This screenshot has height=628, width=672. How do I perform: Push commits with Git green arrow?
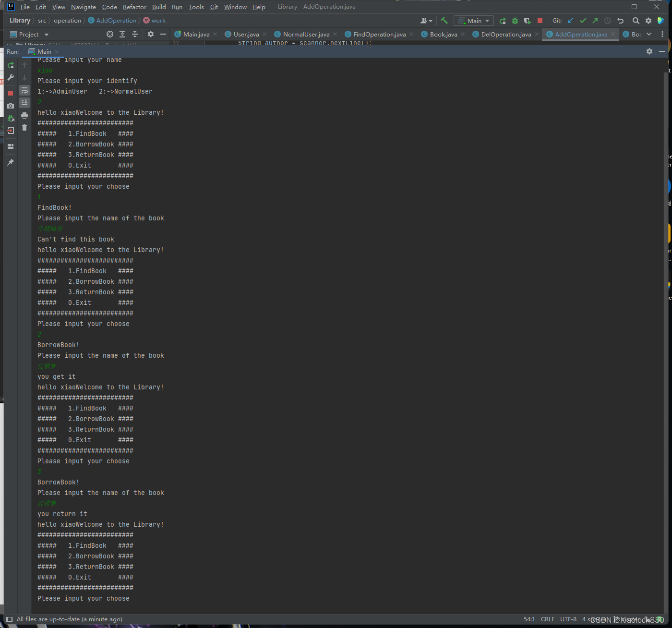(x=595, y=21)
